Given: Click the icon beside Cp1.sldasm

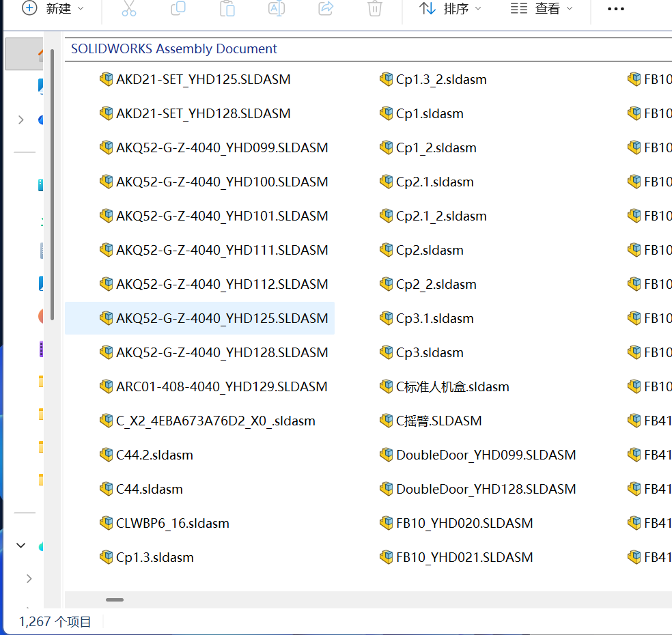Looking at the screenshot, I should (x=386, y=113).
